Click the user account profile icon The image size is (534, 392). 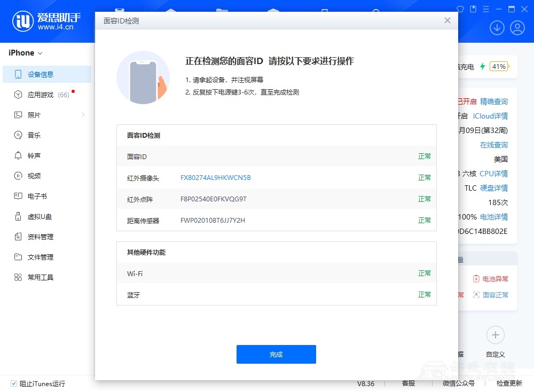(517, 28)
